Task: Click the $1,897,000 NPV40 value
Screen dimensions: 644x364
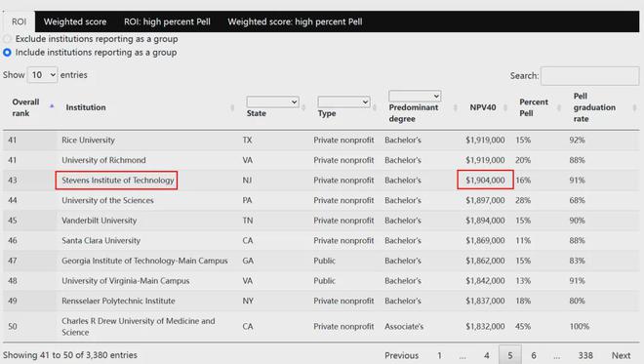Action: (x=485, y=200)
